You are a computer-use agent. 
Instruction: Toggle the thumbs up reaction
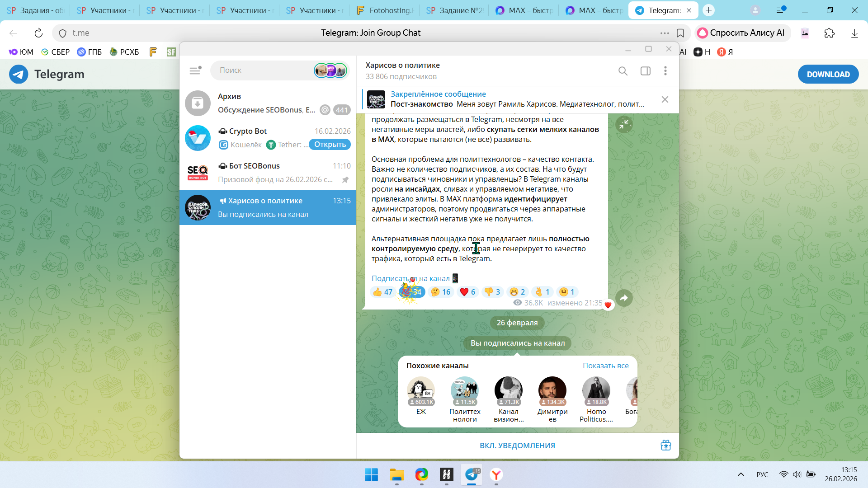[x=382, y=292]
